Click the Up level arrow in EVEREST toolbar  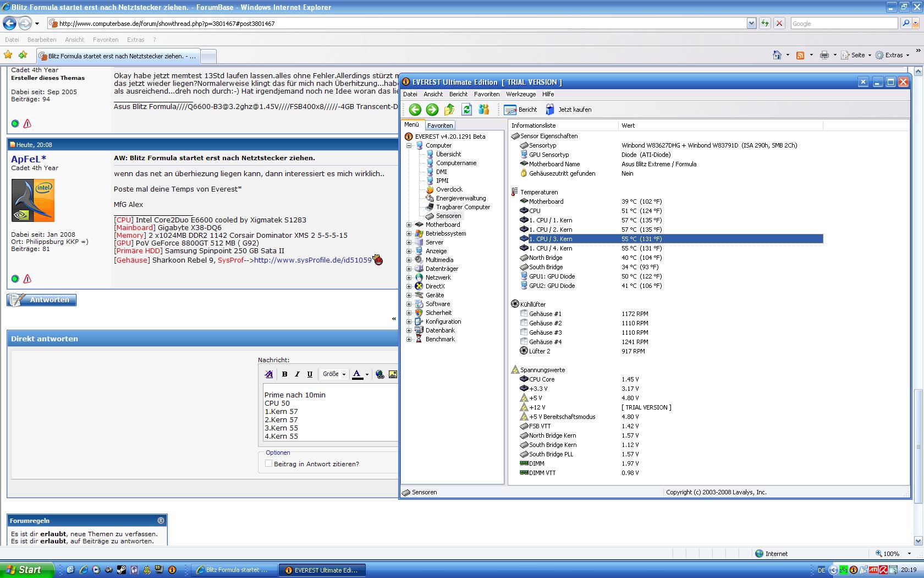click(449, 110)
